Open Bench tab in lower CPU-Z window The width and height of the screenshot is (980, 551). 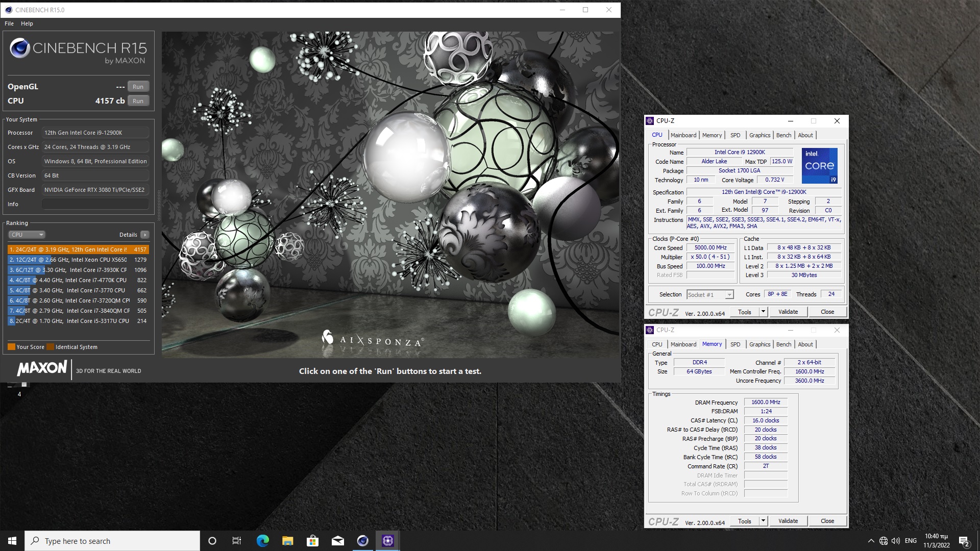point(783,344)
